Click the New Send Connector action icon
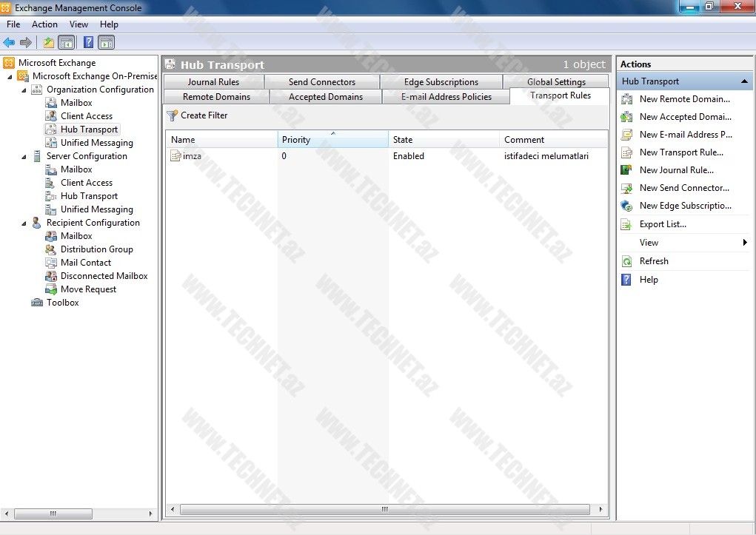The height and width of the screenshot is (535, 756). 627,188
